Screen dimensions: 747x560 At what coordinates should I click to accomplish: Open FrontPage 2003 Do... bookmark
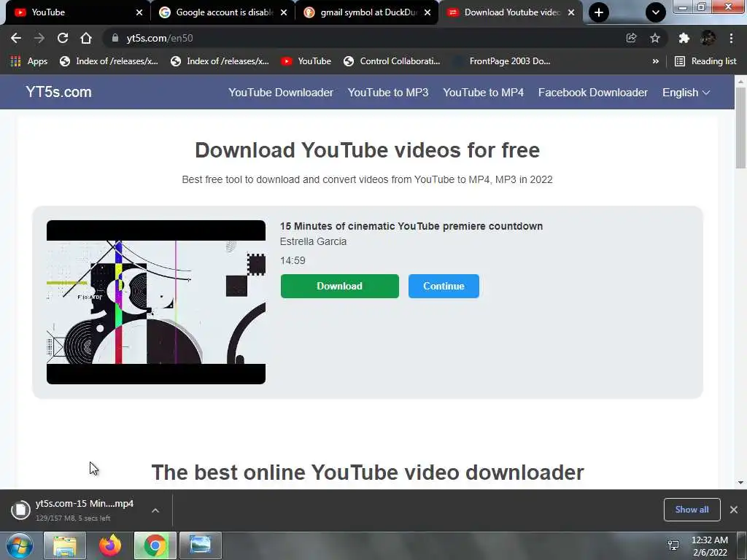[502, 61]
